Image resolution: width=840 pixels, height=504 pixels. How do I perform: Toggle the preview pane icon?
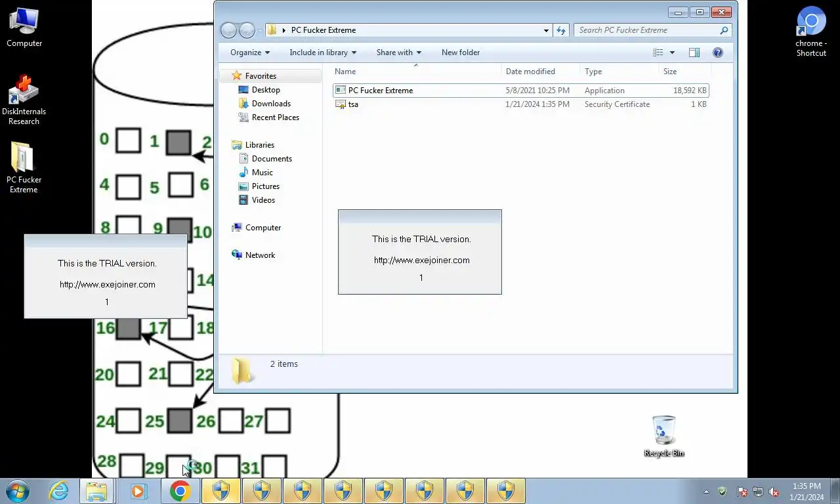pos(694,52)
